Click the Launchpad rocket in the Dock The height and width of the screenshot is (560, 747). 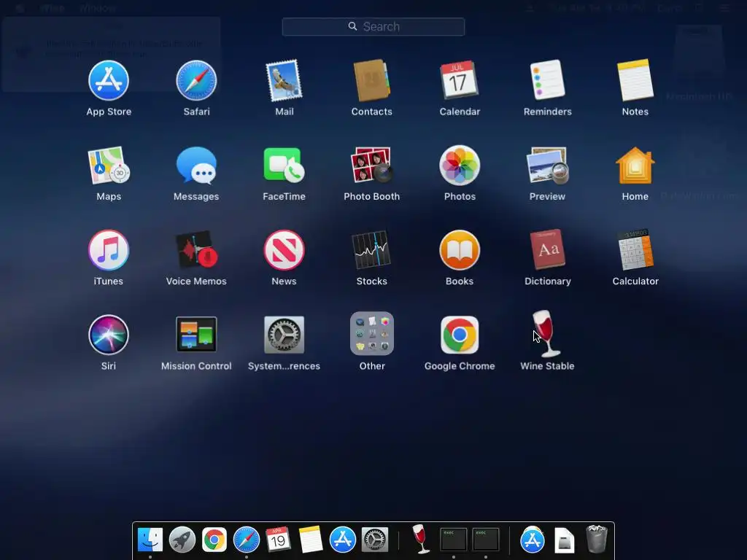point(182,540)
